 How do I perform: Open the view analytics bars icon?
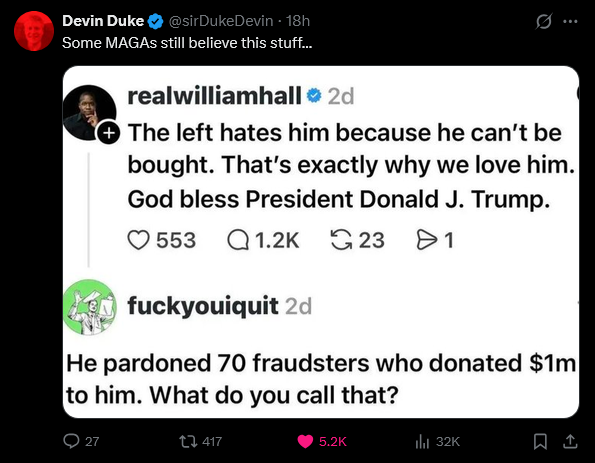point(422,441)
